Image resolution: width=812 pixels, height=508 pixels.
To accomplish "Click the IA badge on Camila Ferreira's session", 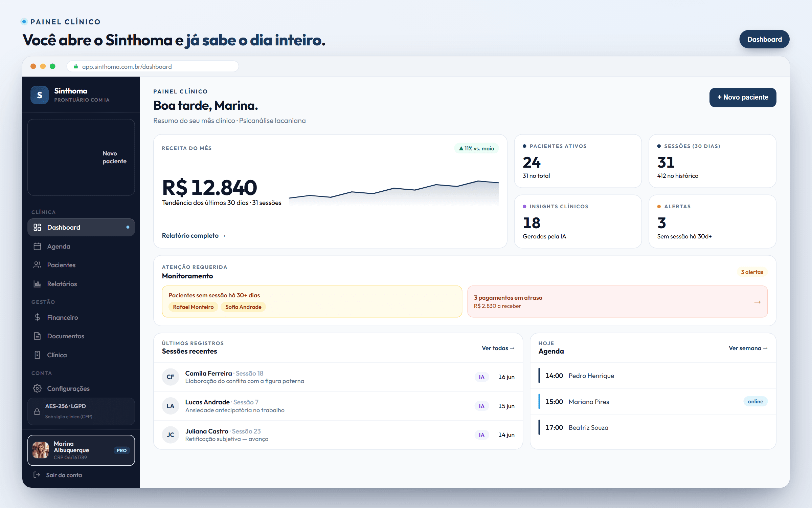I will point(482,377).
